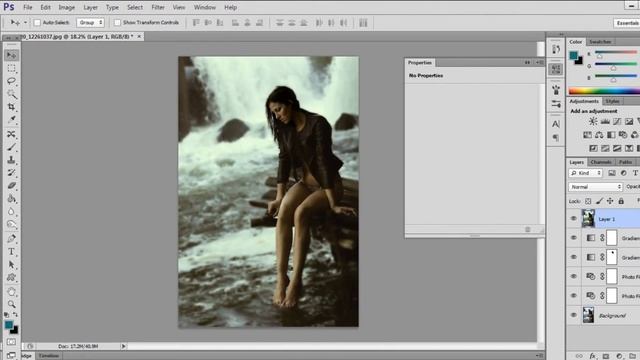Viewport: 640px width, 360px height.
Task: Click the foreground color swatch in toolbar
Action: 9,325
